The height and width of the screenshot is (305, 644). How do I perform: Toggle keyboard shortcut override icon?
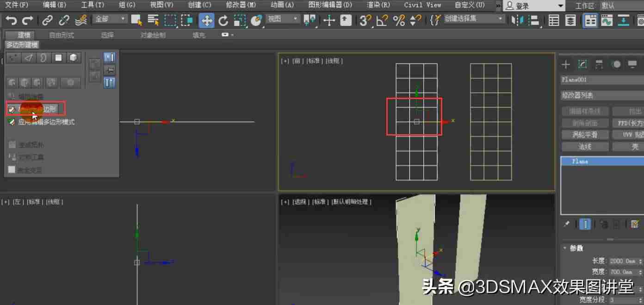pyautogui.click(x=346, y=20)
